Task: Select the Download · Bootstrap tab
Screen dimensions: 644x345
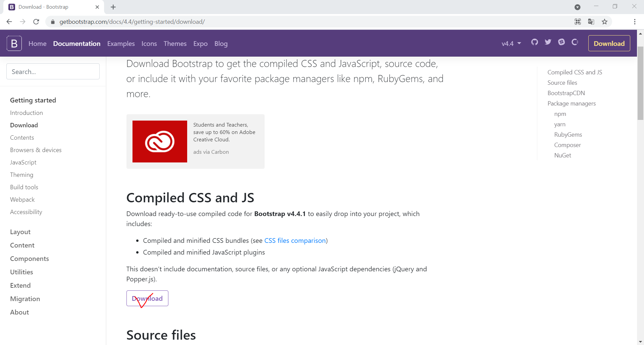Action: click(54, 7)
